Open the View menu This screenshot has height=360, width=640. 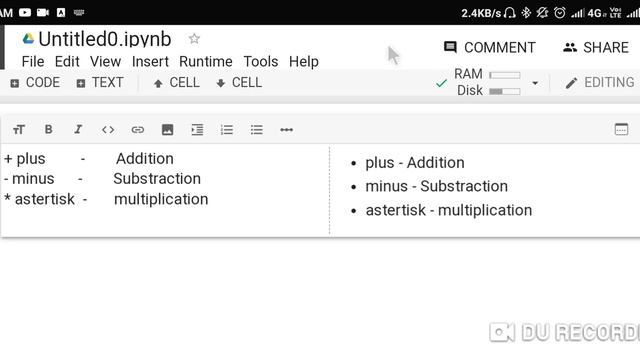pyautogui.click(x=105, y=62)
